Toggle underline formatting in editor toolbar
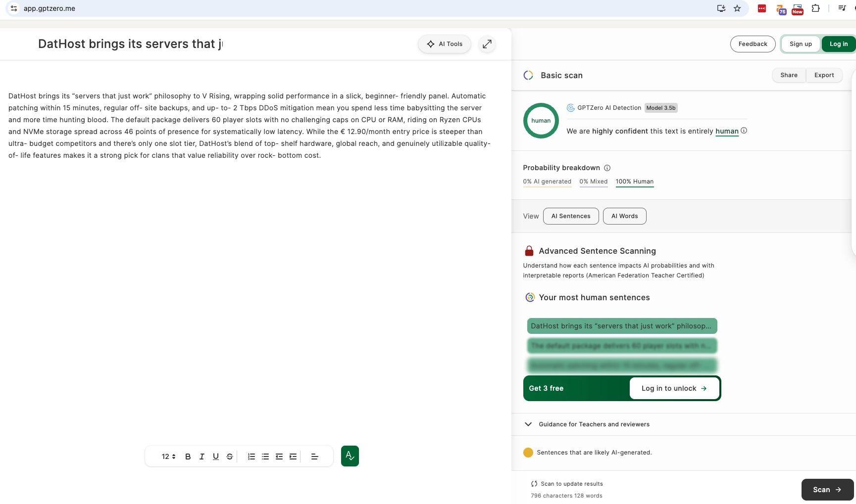Viewport: 856px width, 504px height. (215, 457)
